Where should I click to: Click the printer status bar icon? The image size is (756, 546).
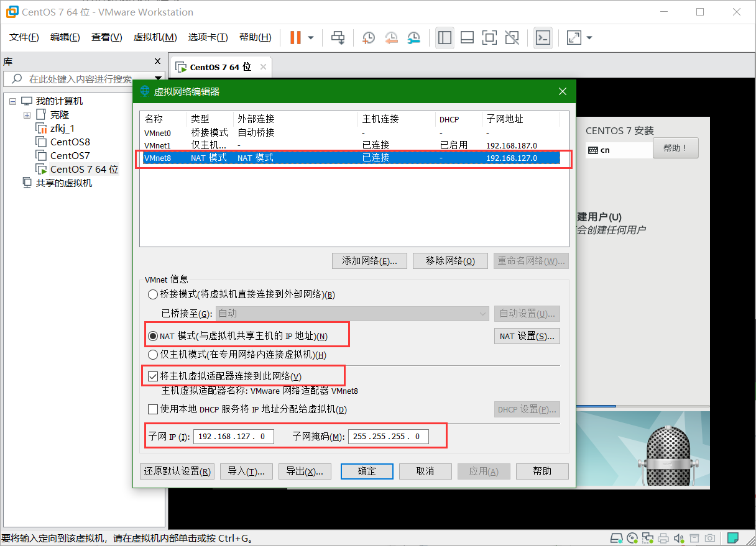663,538
